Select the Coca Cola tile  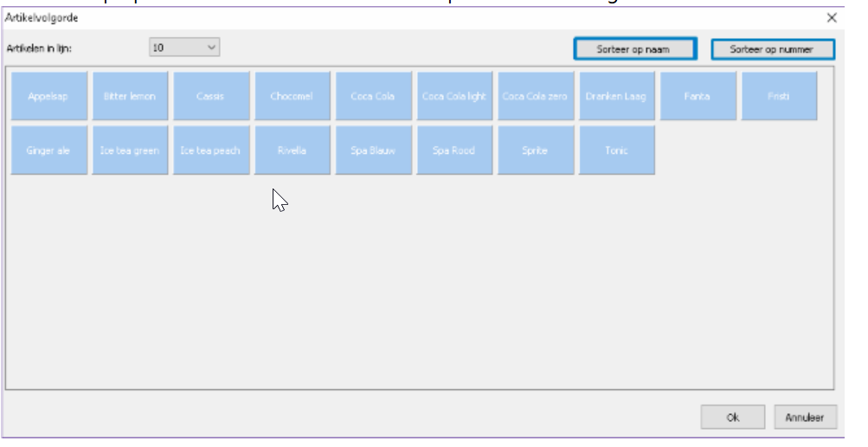tap(374, 96)
